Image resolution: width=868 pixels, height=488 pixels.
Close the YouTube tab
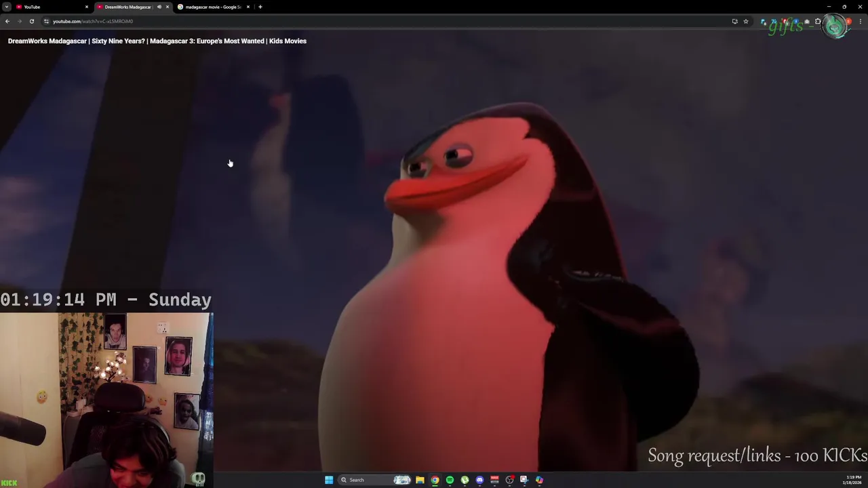(x=87, y=7)
